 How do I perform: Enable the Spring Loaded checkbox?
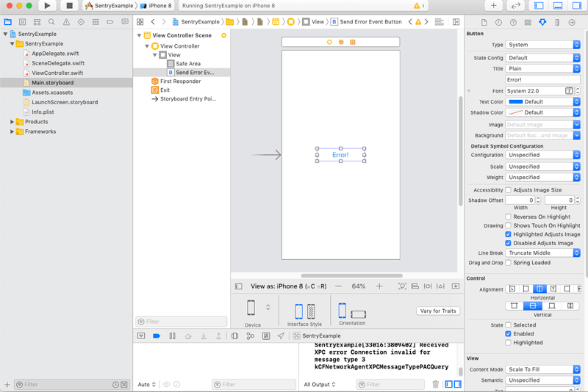508,263
